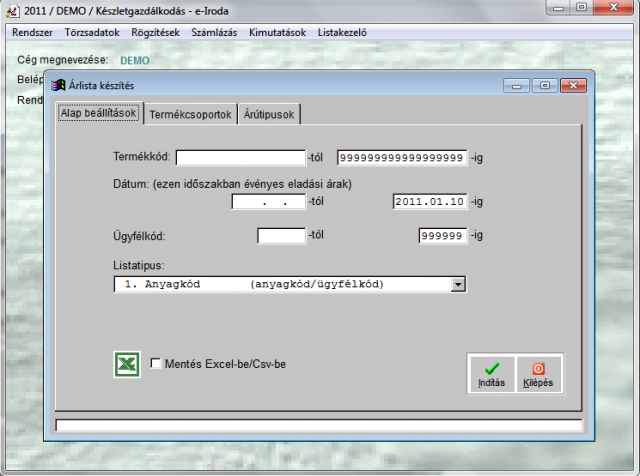The image size is (640, 476).
Task: Open the Listakezelő menu
Action: pos(342,32)
